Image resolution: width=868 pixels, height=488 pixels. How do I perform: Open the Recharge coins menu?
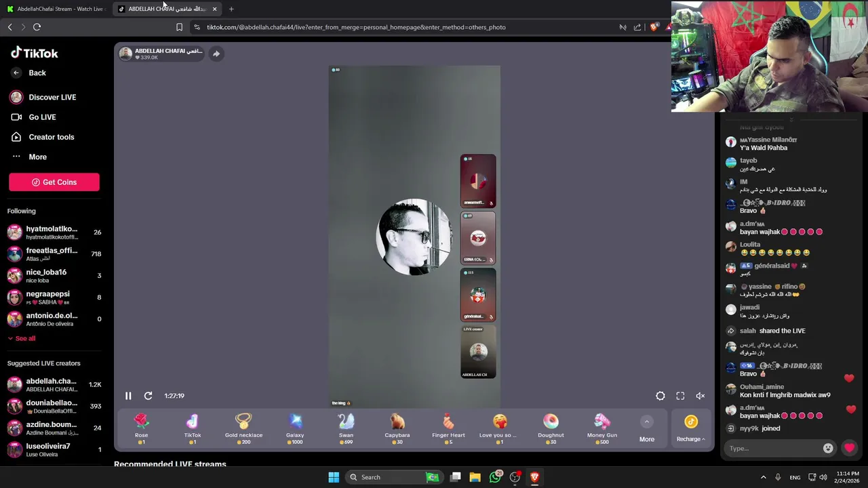click(690, 430)
